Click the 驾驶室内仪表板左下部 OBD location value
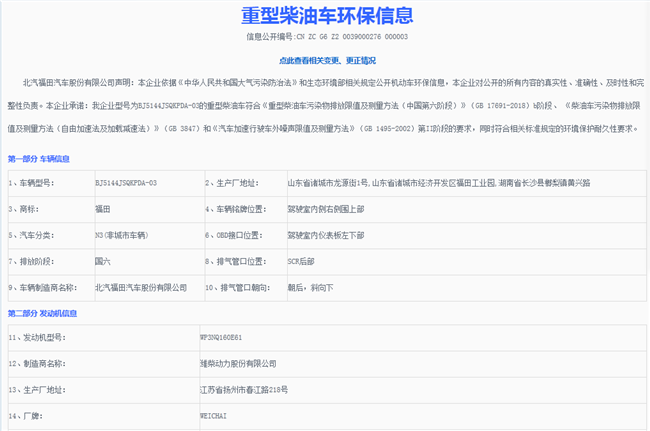This screenshot has width=650, height=431. (324, 235)
